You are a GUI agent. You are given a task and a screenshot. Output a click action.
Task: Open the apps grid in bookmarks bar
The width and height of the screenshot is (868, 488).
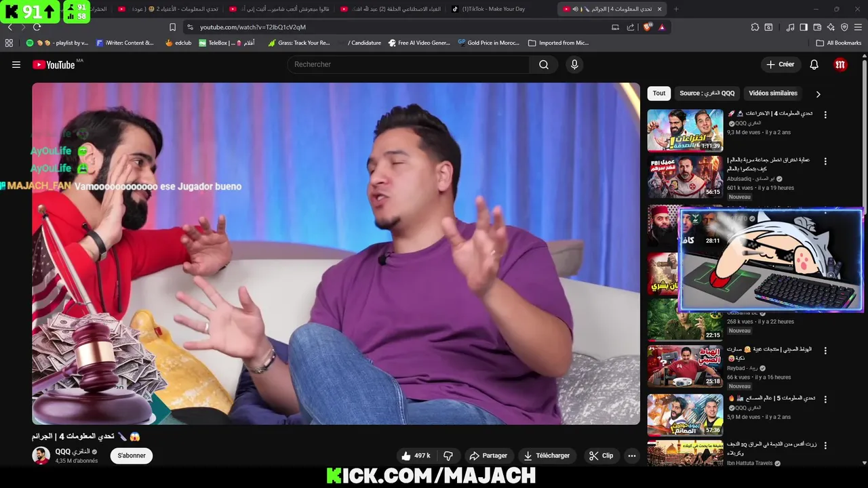pos(9,43)
